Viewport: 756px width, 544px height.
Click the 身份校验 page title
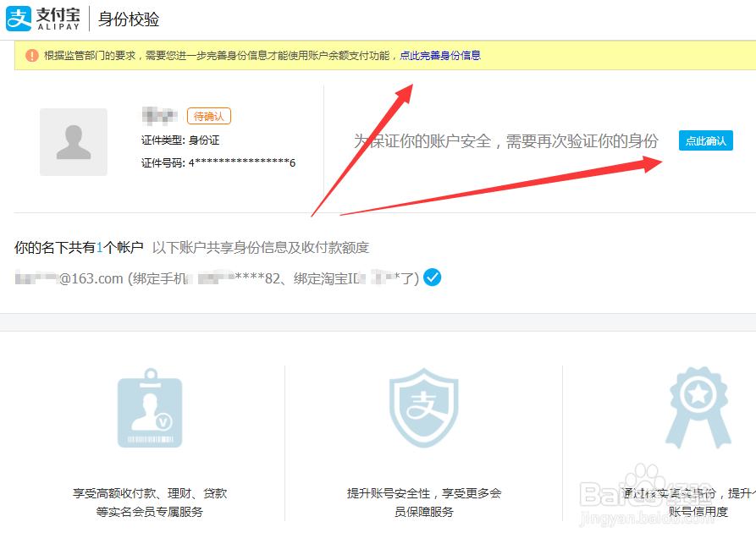click(x=129, y=19)
